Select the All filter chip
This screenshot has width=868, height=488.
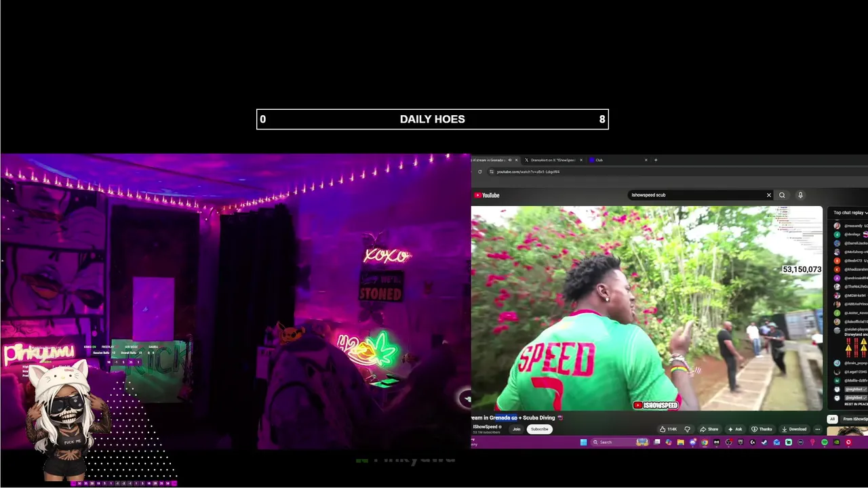click(832, 419)
